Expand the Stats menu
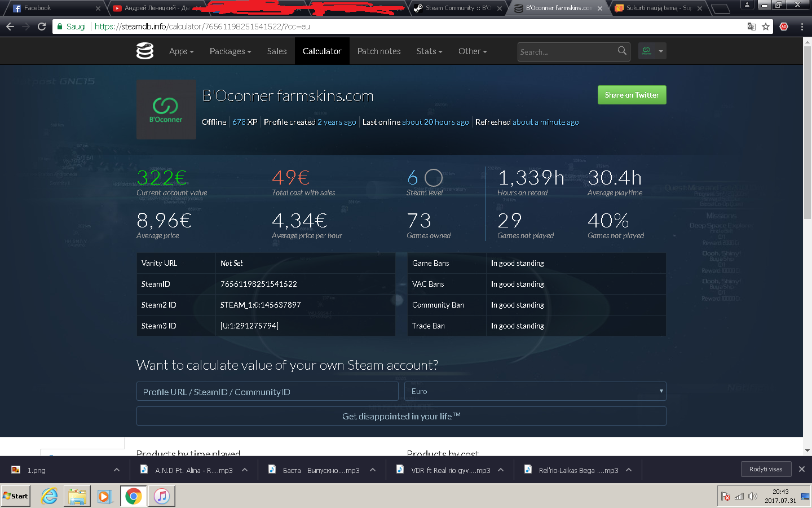This screenshot has width=812, height=508. click(430, 51)
